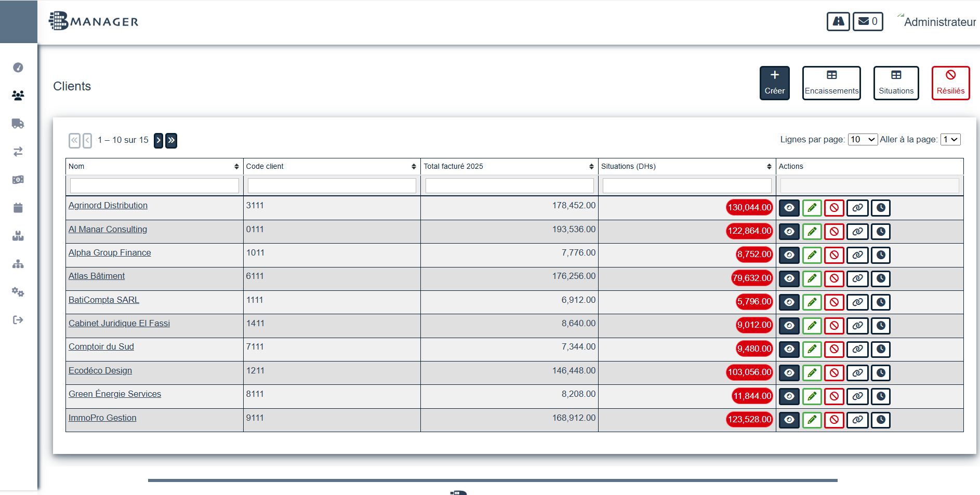
Task: Open the clients icon in sidebar
Action: tap(18, 96)
